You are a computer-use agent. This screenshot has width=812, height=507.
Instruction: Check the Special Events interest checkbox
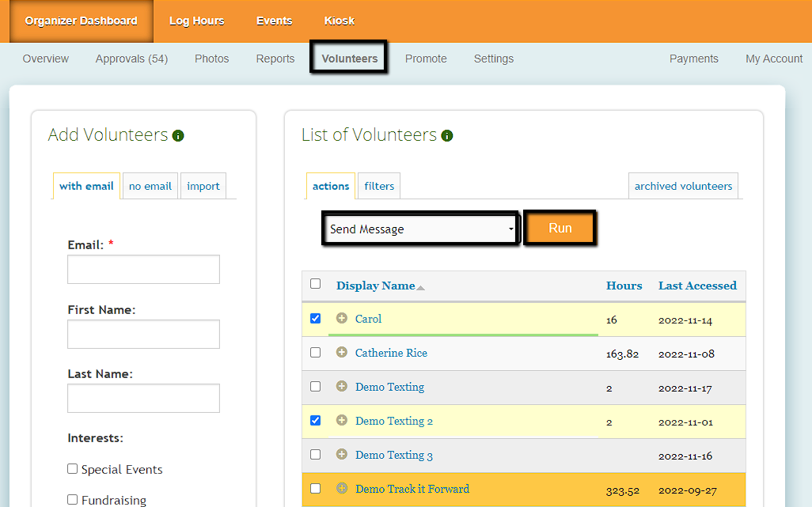[x=73, y=469]
